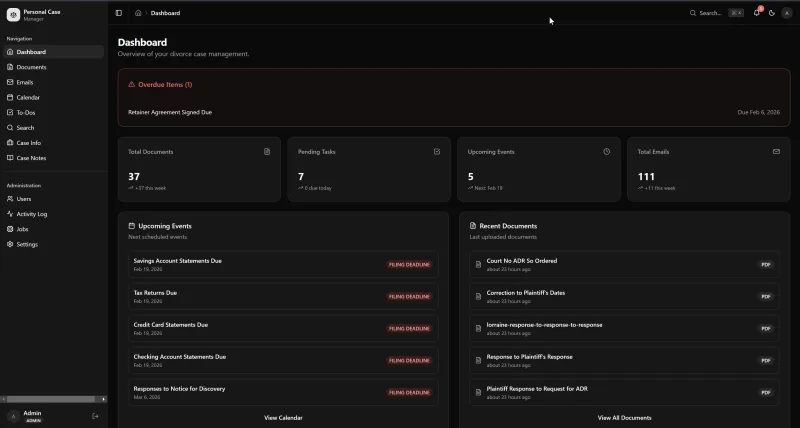
Task: Toggle dark mode moon icon
Action: [772, 13]
